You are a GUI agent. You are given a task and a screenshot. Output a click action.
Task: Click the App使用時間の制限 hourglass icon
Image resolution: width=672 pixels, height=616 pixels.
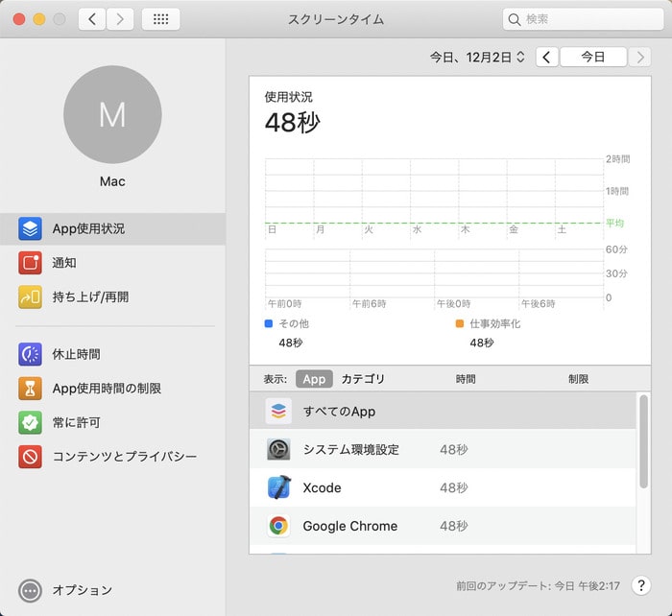click(x=30, y=389)
